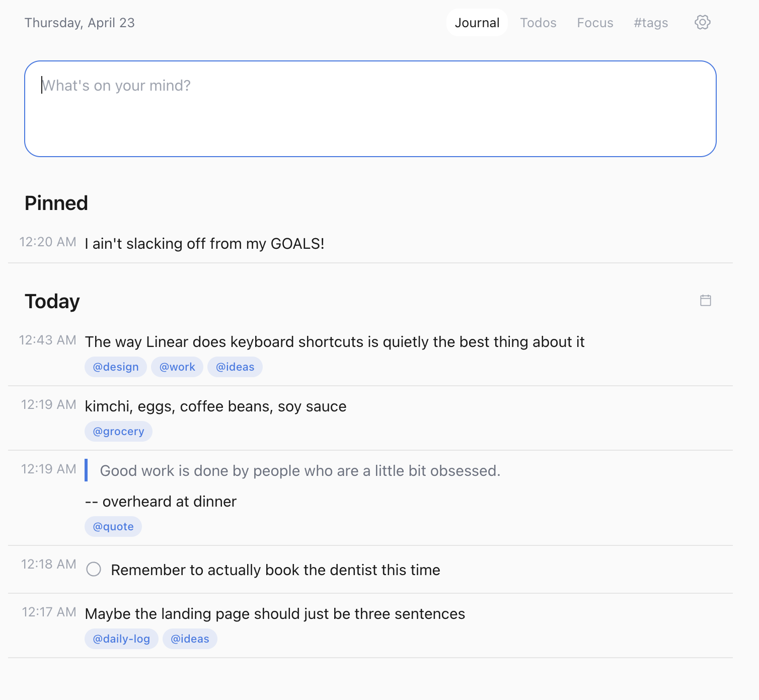Image resolution: width=759 pixels, height=700 pixels.
Task: Click @ideas tag under landing page entry
Action: (190, 639)
